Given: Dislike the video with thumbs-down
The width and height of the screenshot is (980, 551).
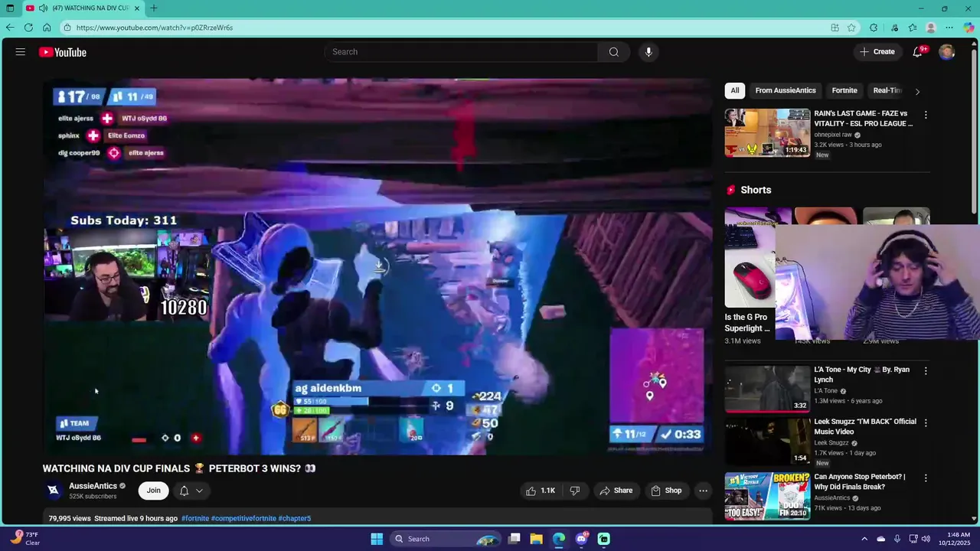Looking at the screenshot, I should (x=575, y=491).
